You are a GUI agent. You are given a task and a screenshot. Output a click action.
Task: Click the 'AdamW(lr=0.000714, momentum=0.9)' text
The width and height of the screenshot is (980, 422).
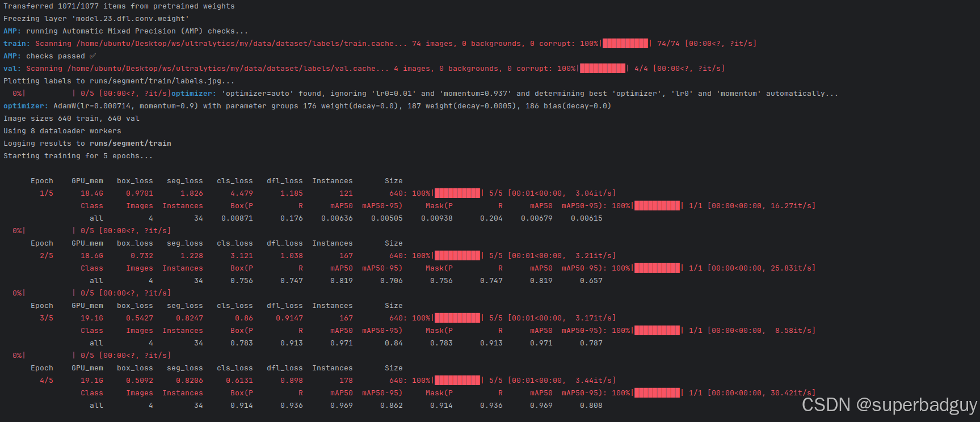pyautogui.click(x=126, y=106)
